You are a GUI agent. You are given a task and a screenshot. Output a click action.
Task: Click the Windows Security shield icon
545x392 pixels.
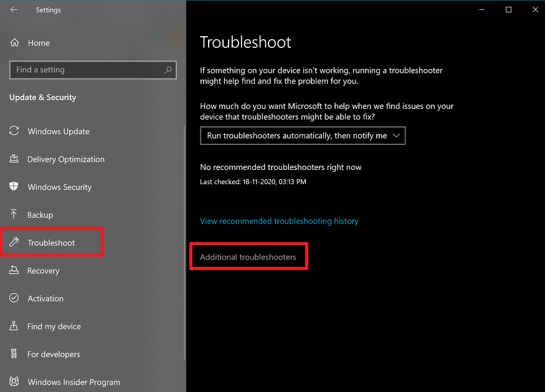pyautogui.click(x=14, y=187)
